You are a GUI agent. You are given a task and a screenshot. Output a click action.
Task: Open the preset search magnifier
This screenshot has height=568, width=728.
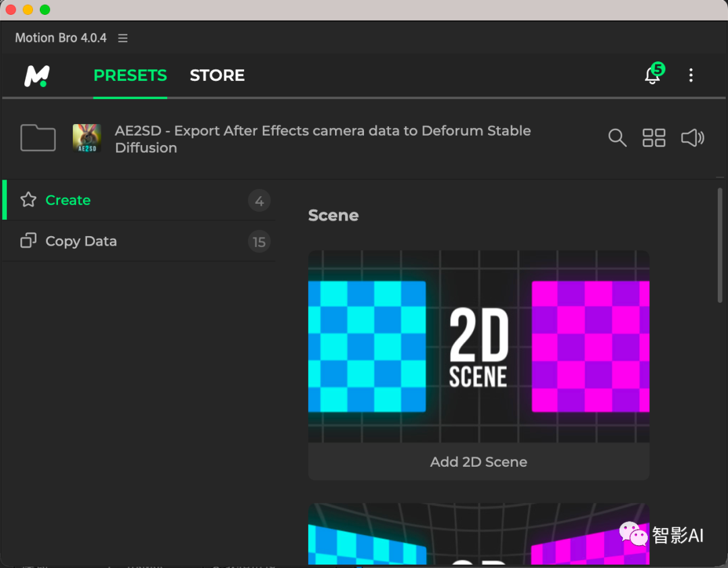(617, 138)
